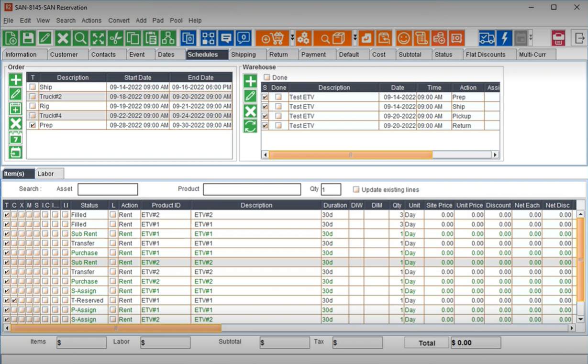The width and height of the screenshot is (588, 364).
Task: Check the T box for the Ship schedule
Action: (33, 87)
